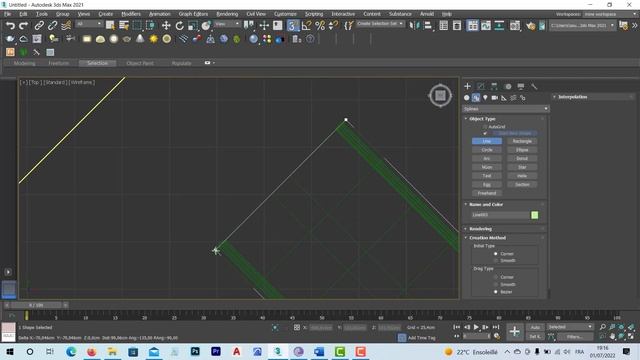Viewport: 640px width, 360px height.
Task: Toggle the Set Key mode button
Action: coord(535,336)
